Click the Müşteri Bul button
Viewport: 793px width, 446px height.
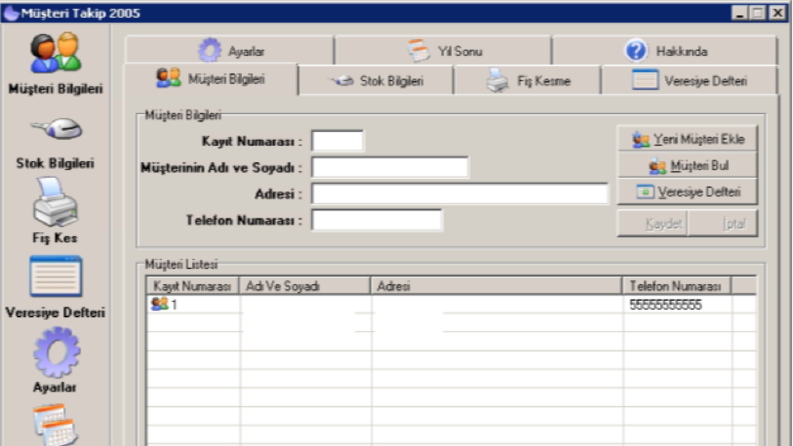pos(687,165)
